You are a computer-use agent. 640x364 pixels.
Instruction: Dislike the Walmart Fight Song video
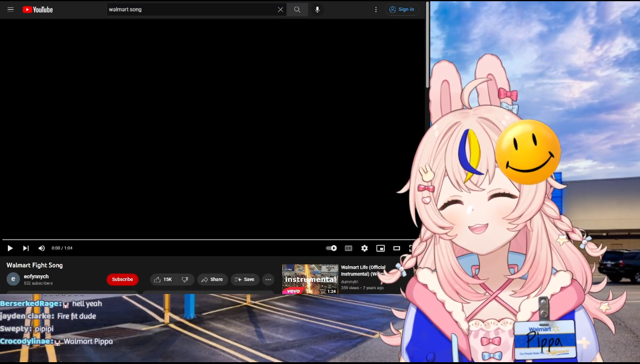[x=185, y=279]
